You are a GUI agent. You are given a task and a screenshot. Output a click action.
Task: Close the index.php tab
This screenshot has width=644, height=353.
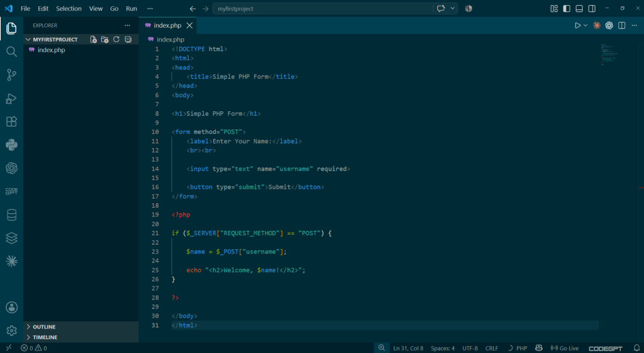[x=189, y=25]
